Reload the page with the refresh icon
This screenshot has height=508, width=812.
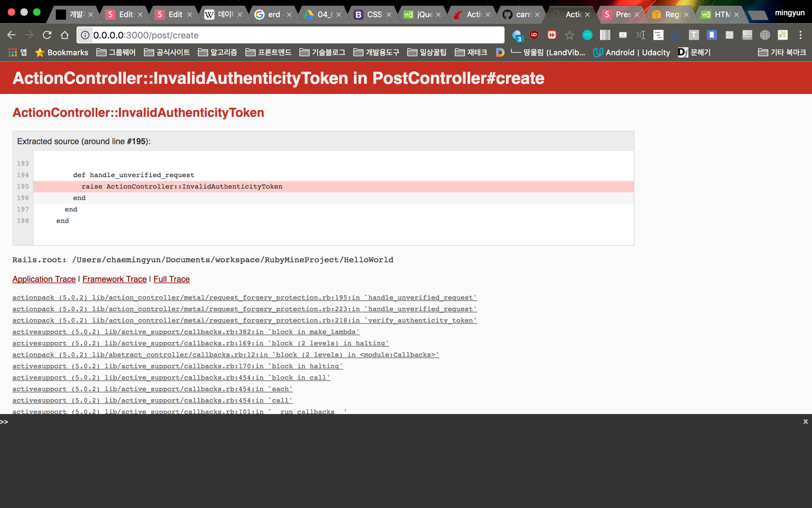coord(47,35)
